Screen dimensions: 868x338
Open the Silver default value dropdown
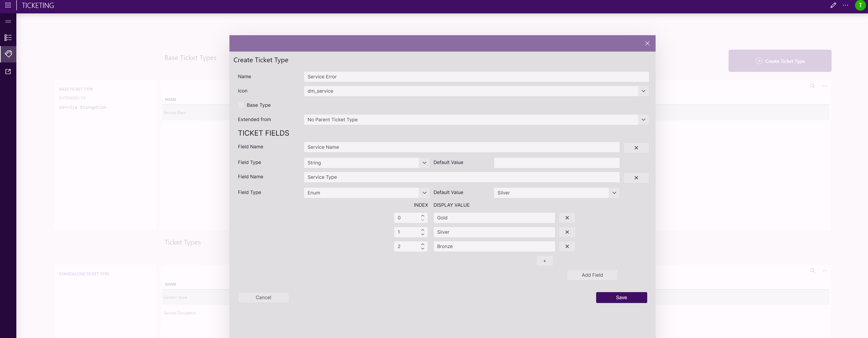click(x=614, y=193)
